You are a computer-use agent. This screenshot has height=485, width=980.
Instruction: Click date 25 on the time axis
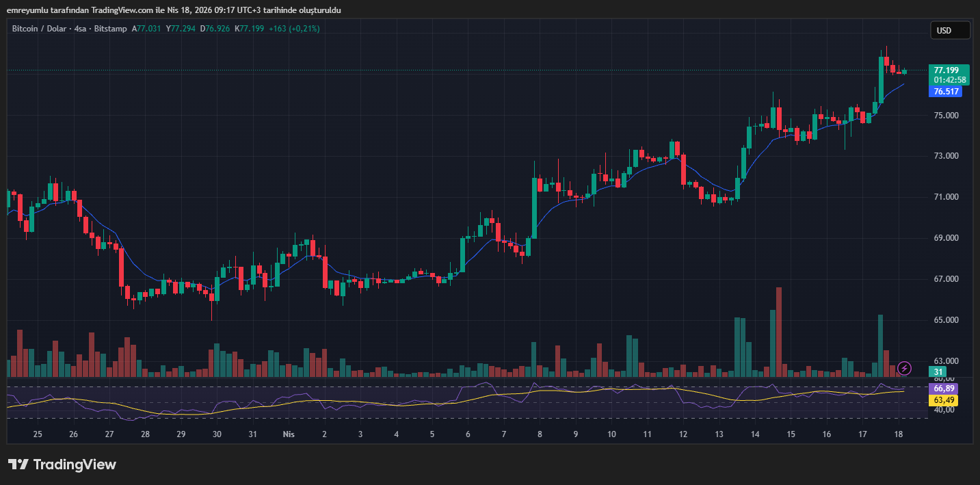[38, 434]
